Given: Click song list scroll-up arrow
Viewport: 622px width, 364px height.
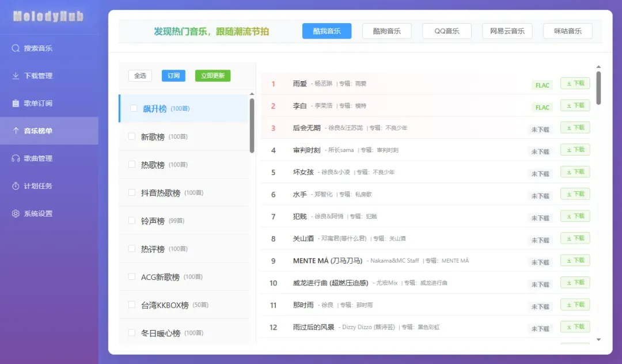Looking at the screenshot, I should pyautogui.click(x=598, y=67).
